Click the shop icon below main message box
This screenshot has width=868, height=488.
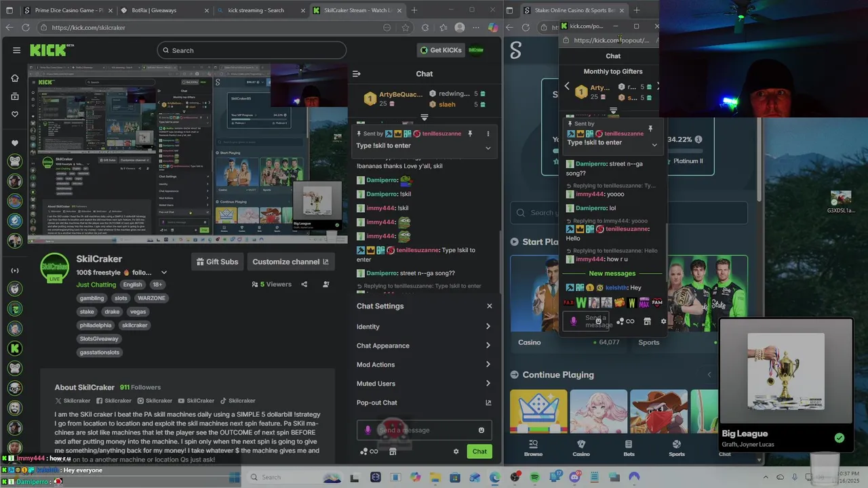(393, 451)
